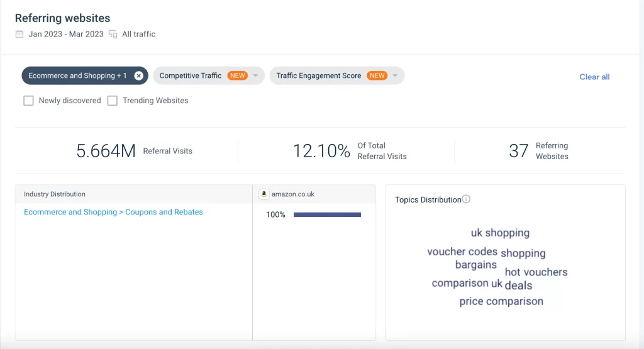Screen dimensions: 644x349
Task: Click the Industry Distribution column header
Action: (55, 194)
